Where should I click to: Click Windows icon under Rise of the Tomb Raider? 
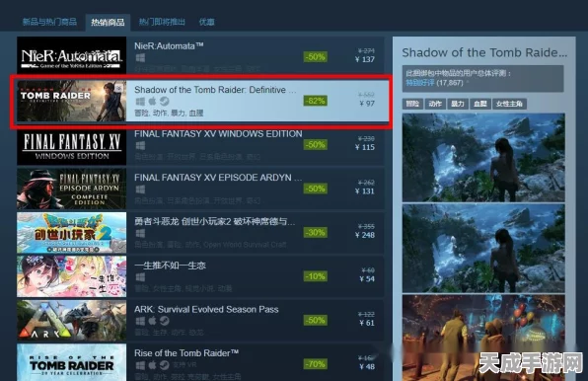(140, 365)
